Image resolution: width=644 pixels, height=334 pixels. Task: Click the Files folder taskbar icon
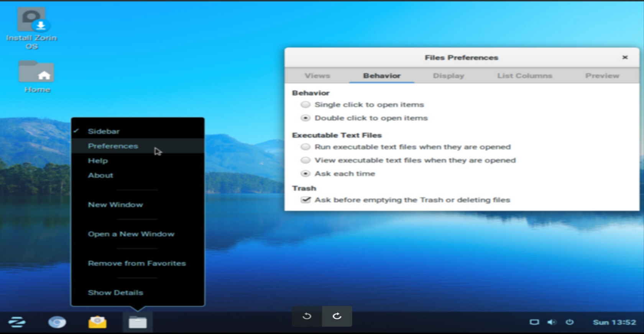click(138, 323)
